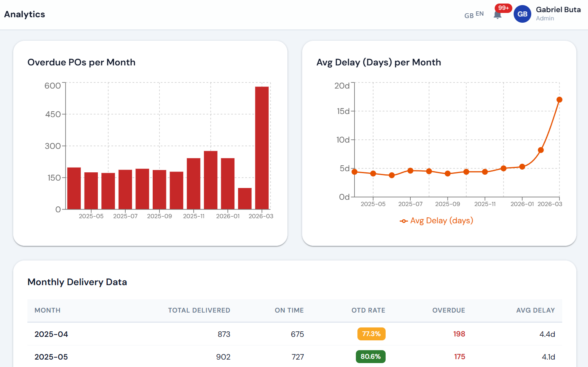
Task: Sort table by AVG DELAY column
Action: pos(536,310)
